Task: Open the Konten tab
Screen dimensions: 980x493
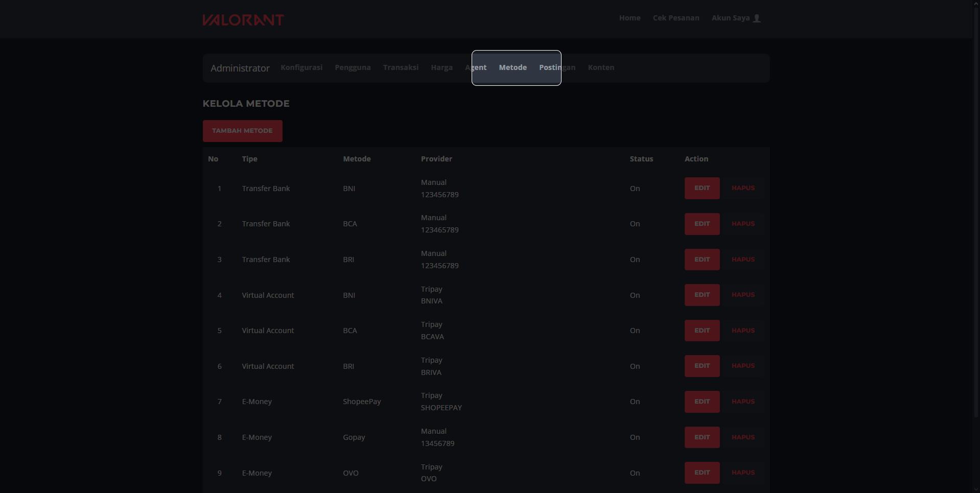Action: (601, 67)
